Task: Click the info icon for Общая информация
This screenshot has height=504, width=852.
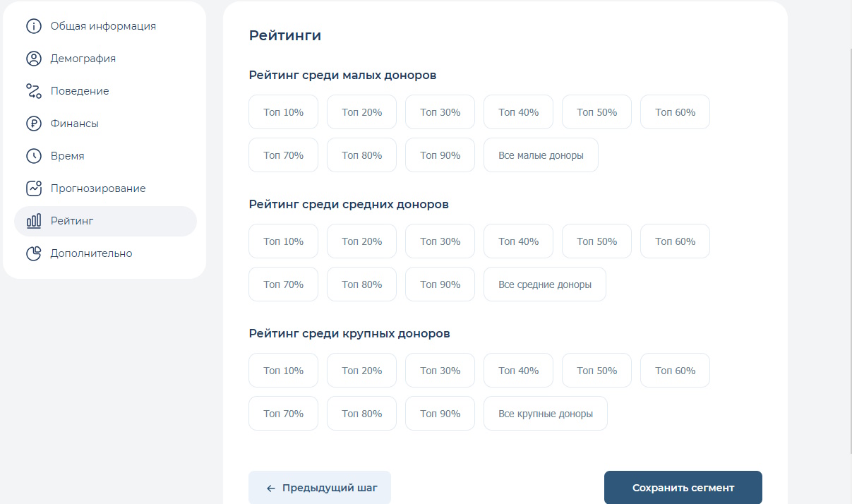Action: [x=34, y=26]
